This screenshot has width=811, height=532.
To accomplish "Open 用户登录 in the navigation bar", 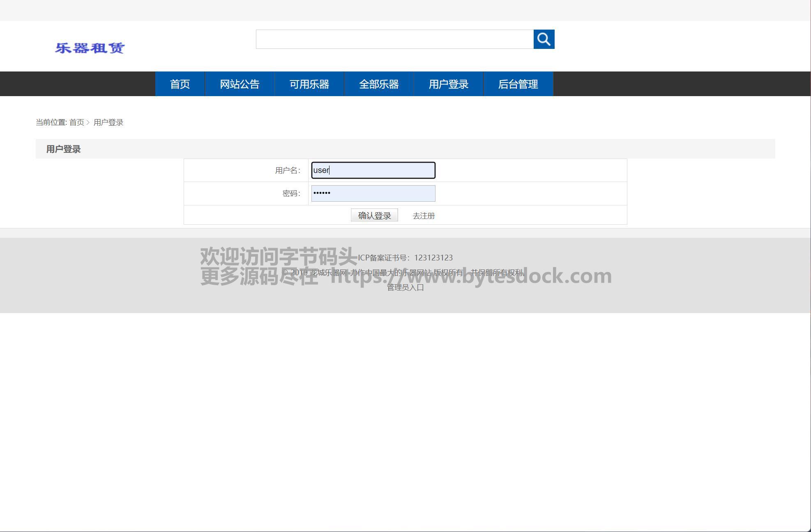I will [448, 84].
